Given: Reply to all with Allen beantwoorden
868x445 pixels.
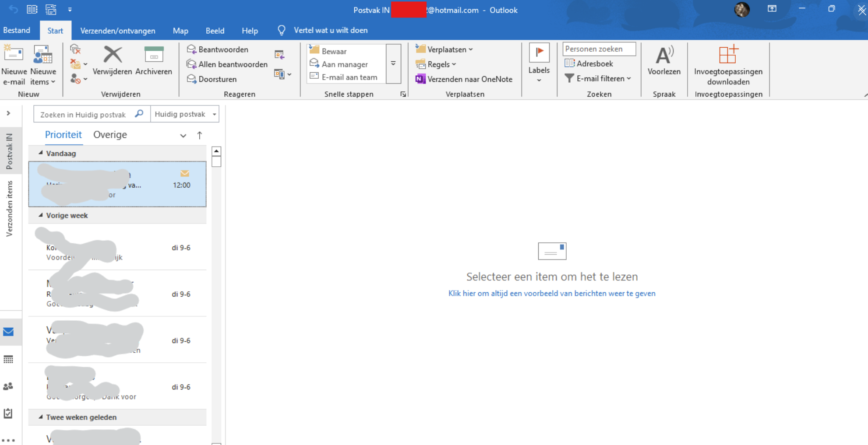Looking at the screenshot, I should click(227, 64).
